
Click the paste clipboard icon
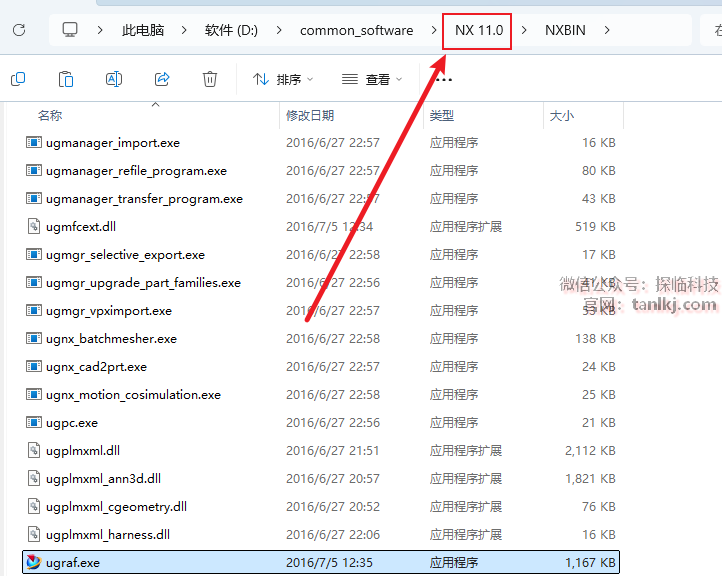click(x=66, y=79)
